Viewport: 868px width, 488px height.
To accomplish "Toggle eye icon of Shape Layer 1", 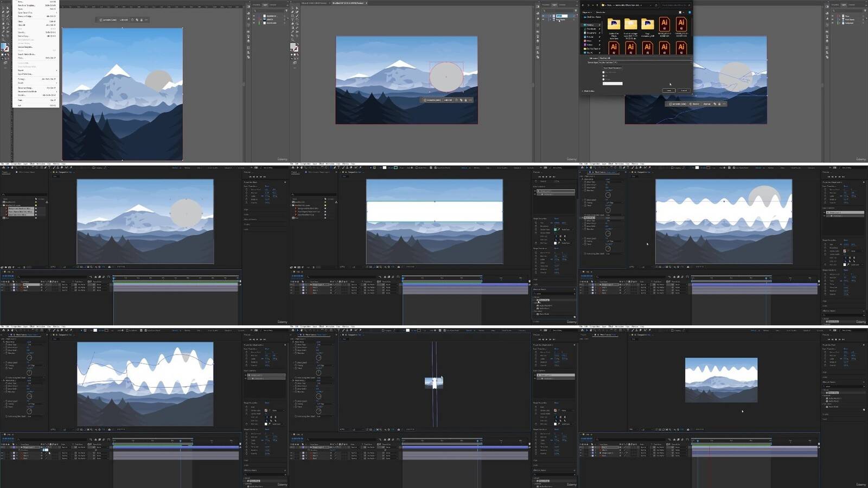I will click(x=291, y=284).
